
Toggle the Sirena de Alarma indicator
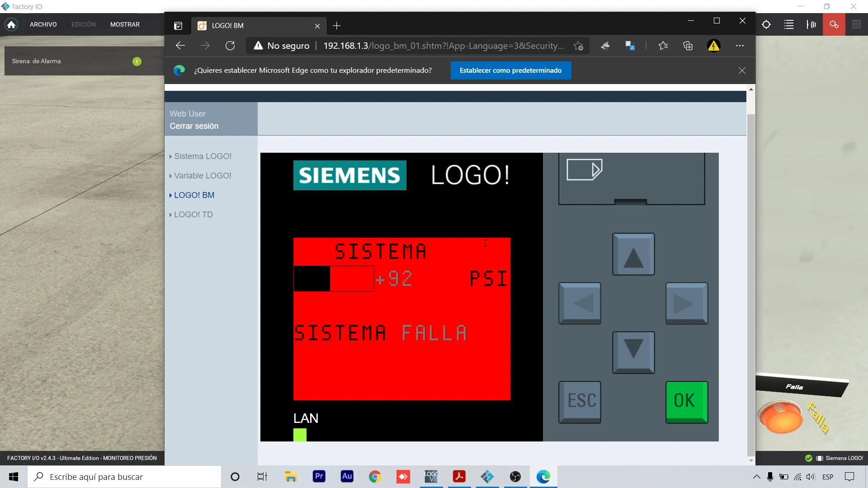click(x=137, y=61)
